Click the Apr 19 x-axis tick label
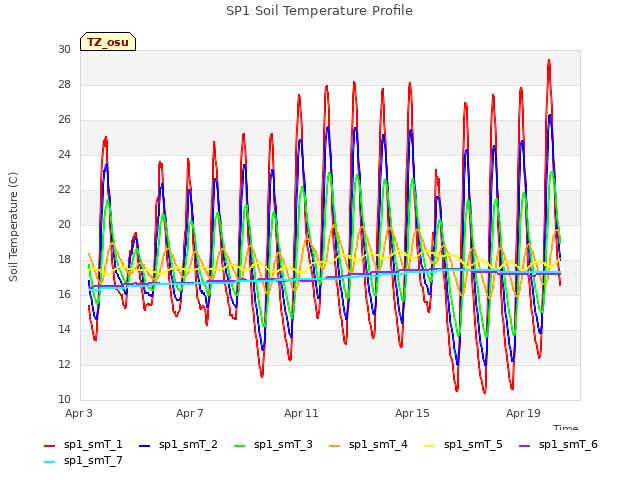 click(x=523, y=413)
